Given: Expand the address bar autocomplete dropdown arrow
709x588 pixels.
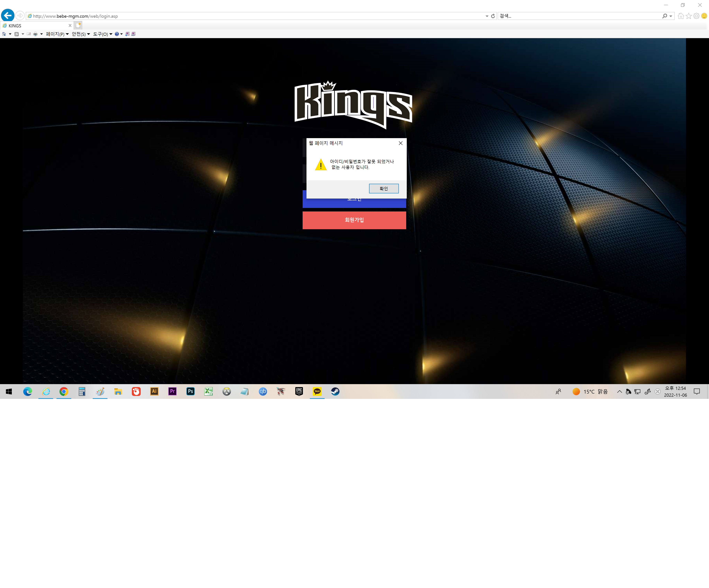Looking at the screenshot, I should click(x=487, y=16).
